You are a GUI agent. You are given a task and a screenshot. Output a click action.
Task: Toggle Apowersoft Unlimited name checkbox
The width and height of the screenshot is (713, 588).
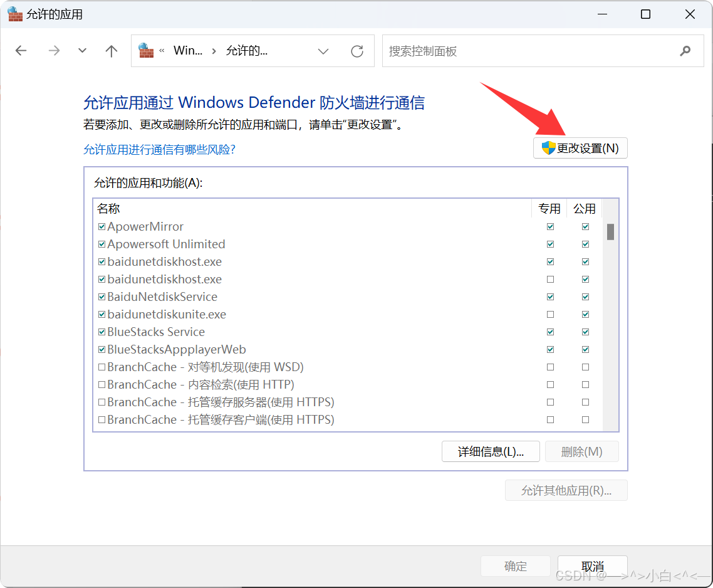(102, 244)
